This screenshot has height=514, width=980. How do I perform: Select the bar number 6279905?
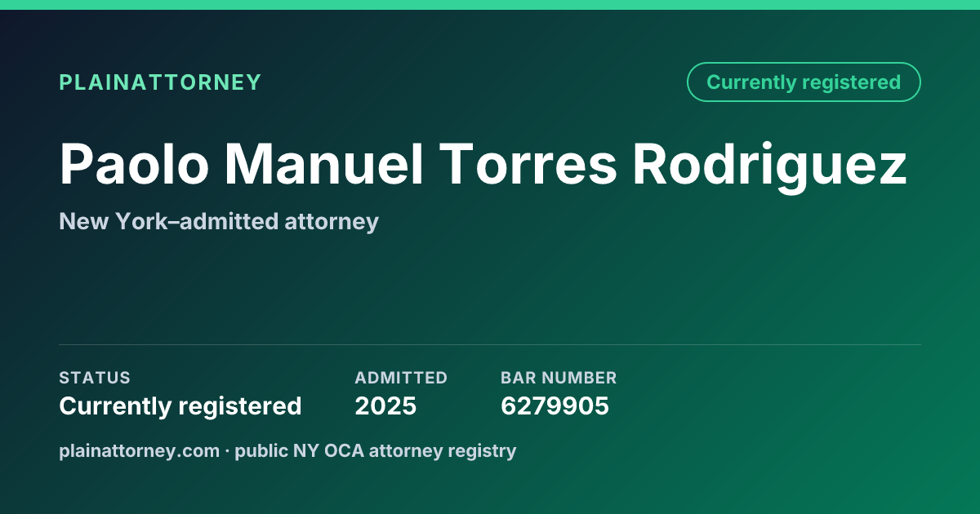pyautogui.click(x=555, y=405)
